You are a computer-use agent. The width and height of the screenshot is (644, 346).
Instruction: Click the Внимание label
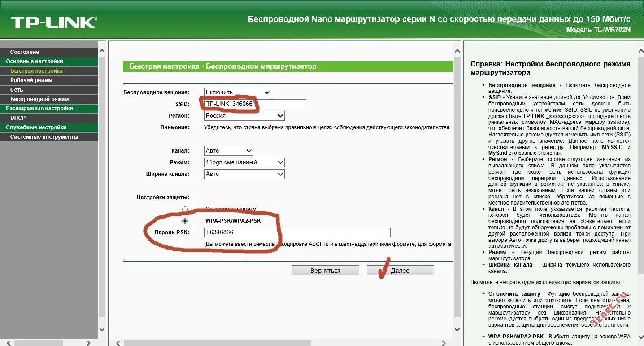point(175,127)
